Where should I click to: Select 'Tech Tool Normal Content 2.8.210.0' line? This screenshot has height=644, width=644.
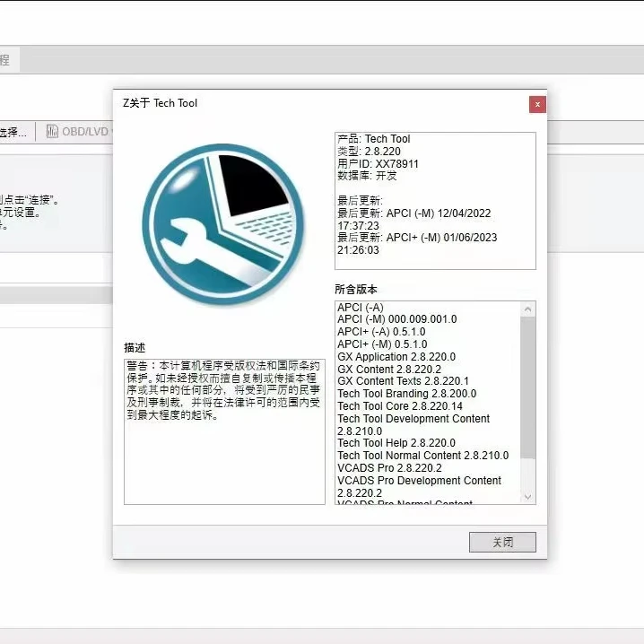(423, 455)
